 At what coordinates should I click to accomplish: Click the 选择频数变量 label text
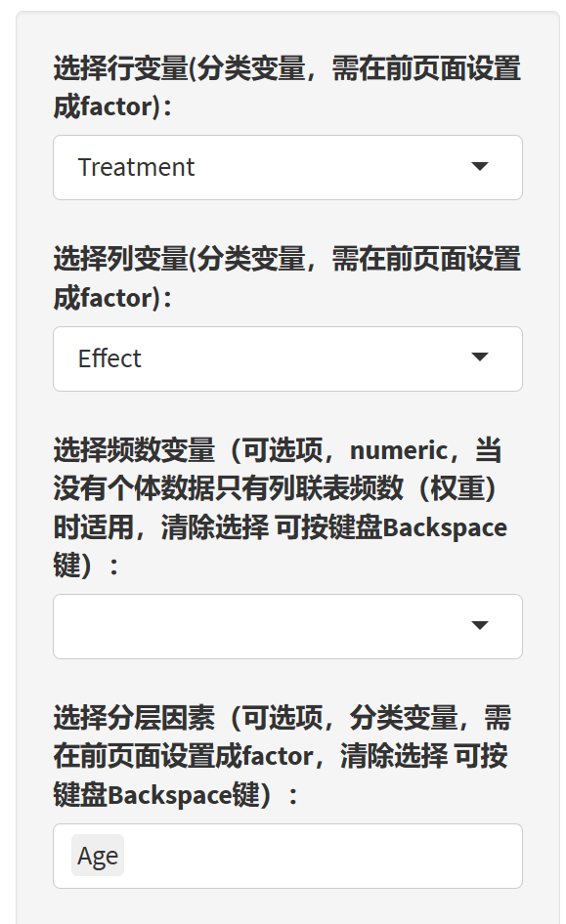coord(280,507)
